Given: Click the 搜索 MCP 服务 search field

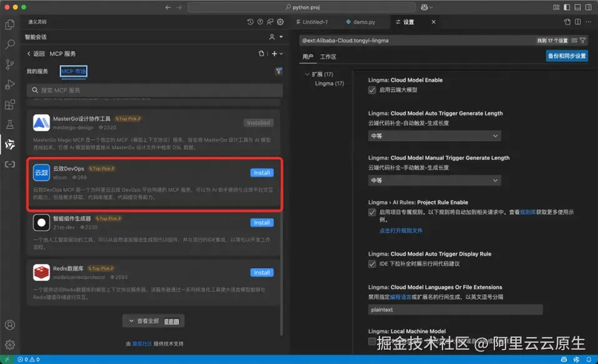Looking at the screenshot, I should (x=155, y=91).
